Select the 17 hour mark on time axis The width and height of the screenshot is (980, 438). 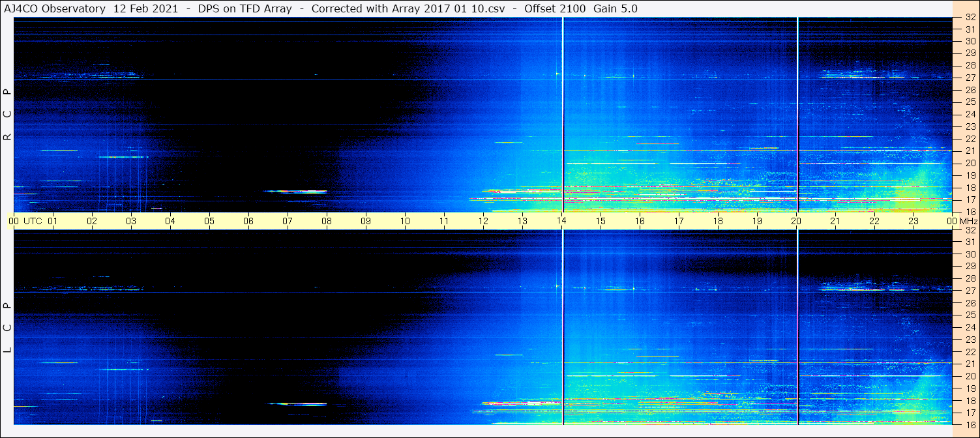[x=679, y=221]
